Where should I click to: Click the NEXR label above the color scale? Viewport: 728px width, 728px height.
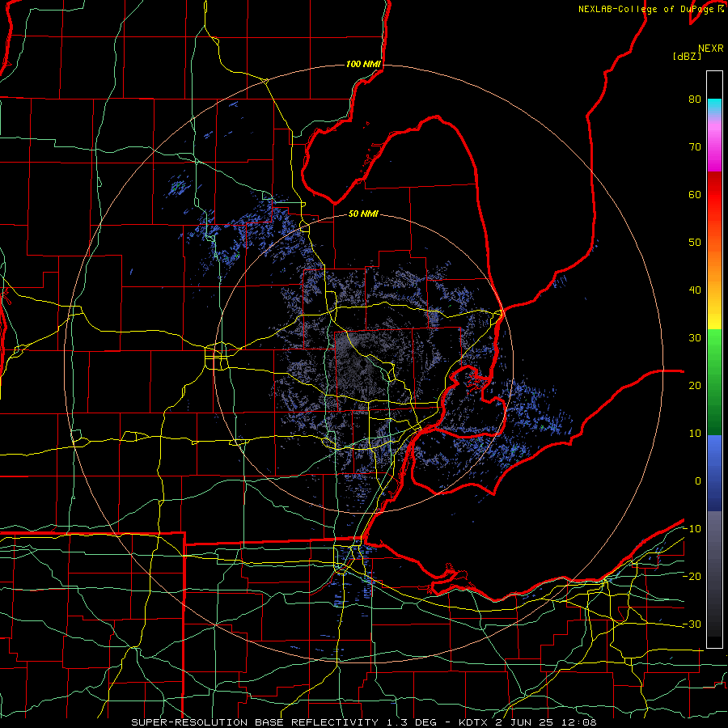pos(710,49)
